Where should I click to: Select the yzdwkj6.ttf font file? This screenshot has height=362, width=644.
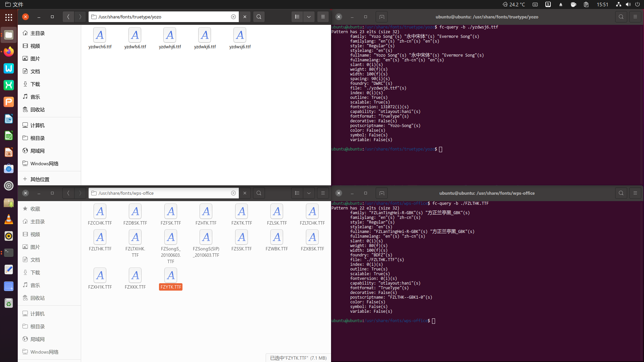click(x=205, y=38)
